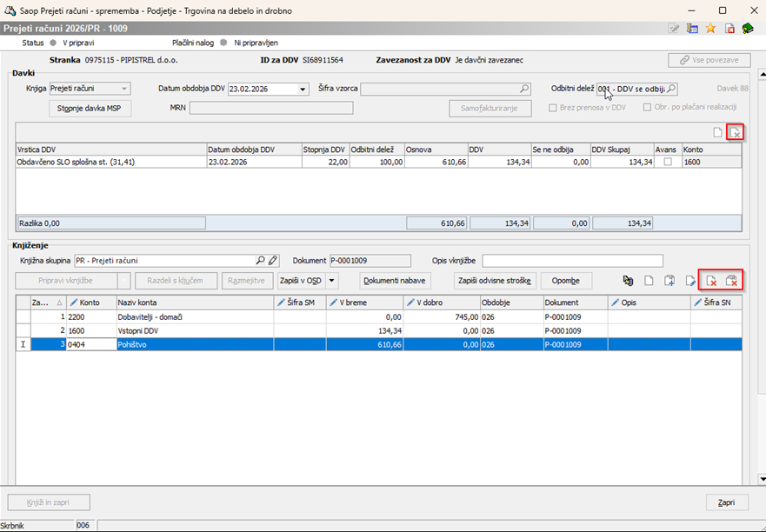This screenshot has height=532, width=766.
Task: Click the delete all postings icon
Action: [x=732, y=281]
